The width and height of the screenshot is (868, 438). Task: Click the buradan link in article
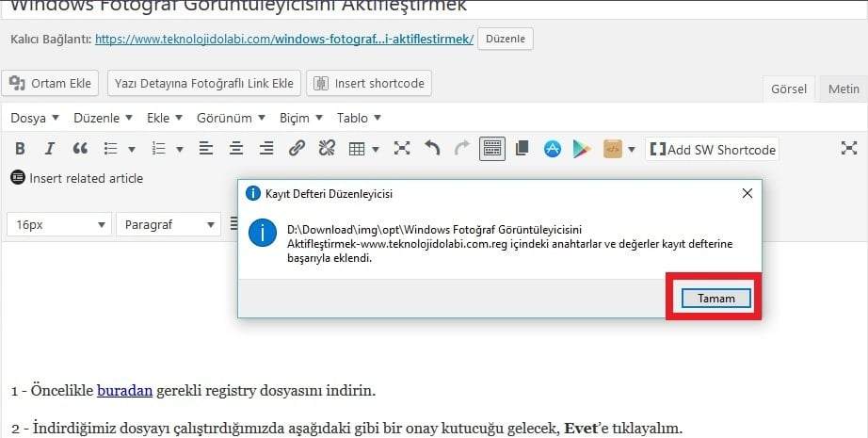(x=124, y=390)
